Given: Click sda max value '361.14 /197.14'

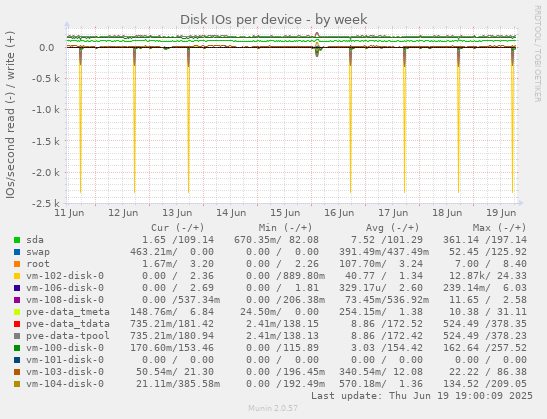Looking at the screenshot, I should pos(485,240).
